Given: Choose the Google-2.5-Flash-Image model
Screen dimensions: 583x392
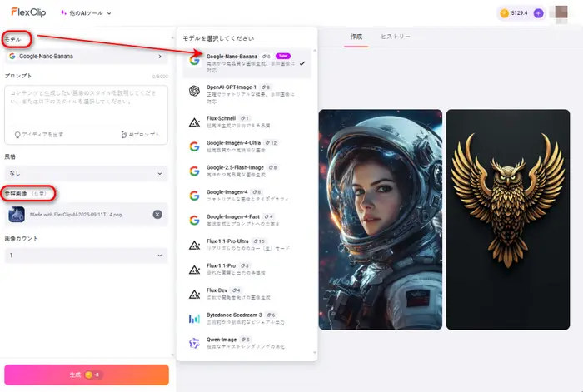Looking at the screenshot, I should (247, 171).
